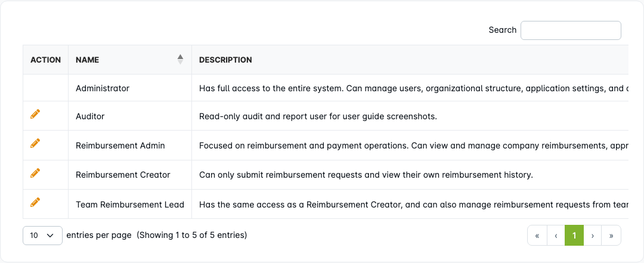The height and width of the screenshot is (263, 644).
Task: Go to next page of results
Action: (x=592, y=236)
